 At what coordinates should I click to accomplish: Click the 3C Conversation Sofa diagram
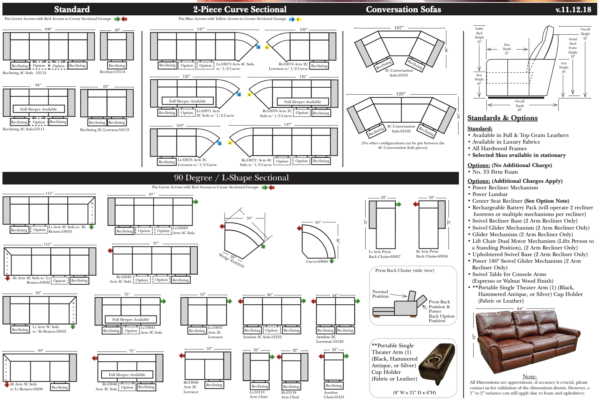coord(399,51)
